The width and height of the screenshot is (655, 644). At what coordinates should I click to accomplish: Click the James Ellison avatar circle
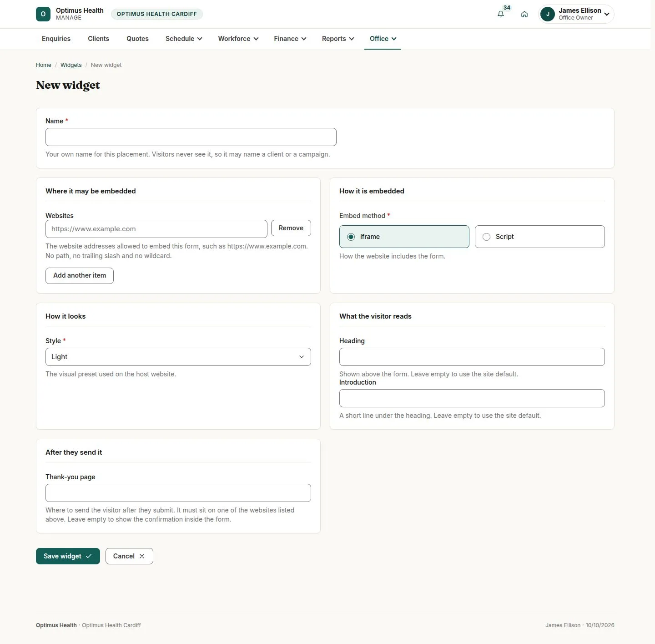pos(548,14)
